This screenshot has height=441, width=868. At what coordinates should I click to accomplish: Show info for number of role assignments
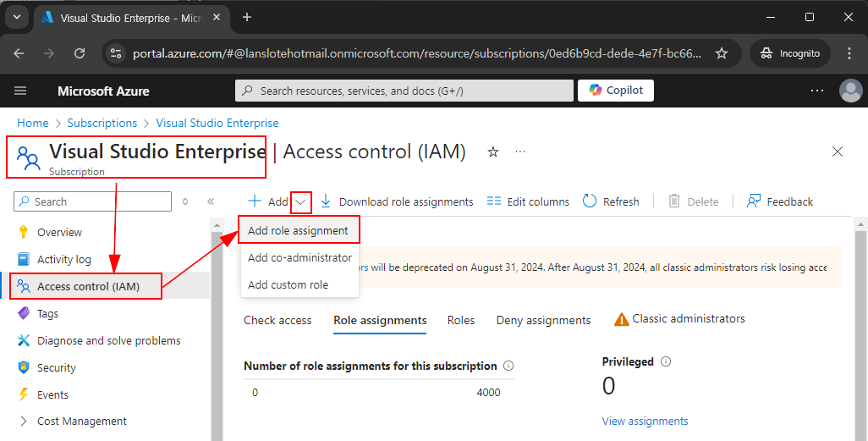coord(508,366)
